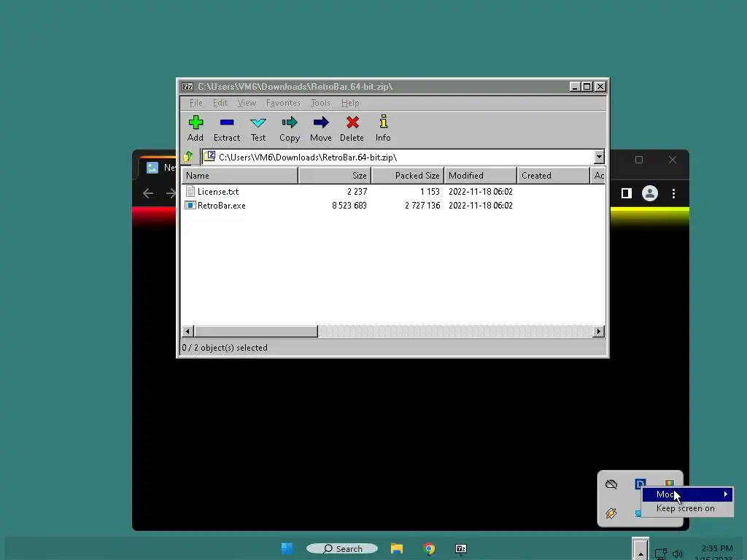Screen dimensions: 747x560
Task: Click packed size value 1 153
Action: pyautogui.click(x=430, y=192)
